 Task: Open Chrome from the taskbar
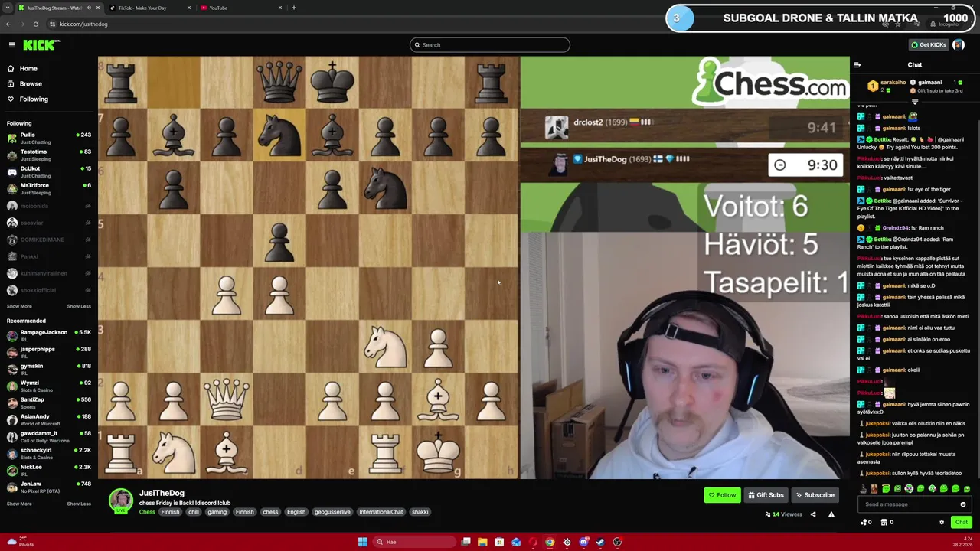coord(550,542)
